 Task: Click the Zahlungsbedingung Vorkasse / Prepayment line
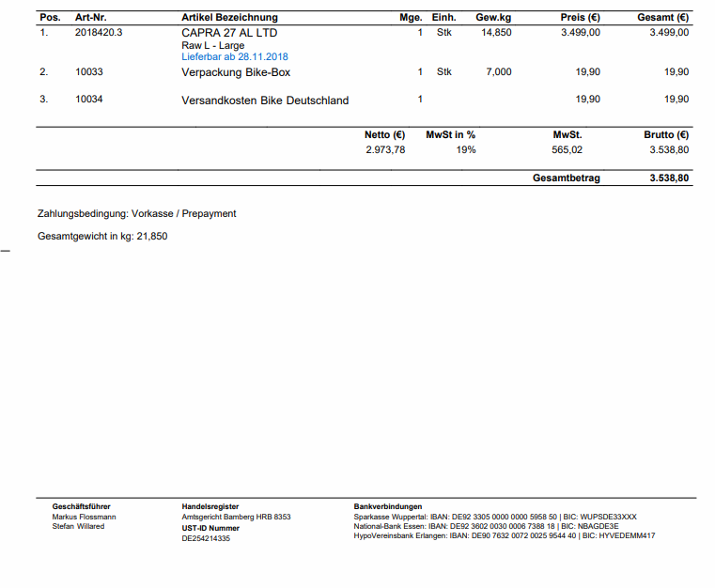(x=136, y=213)
